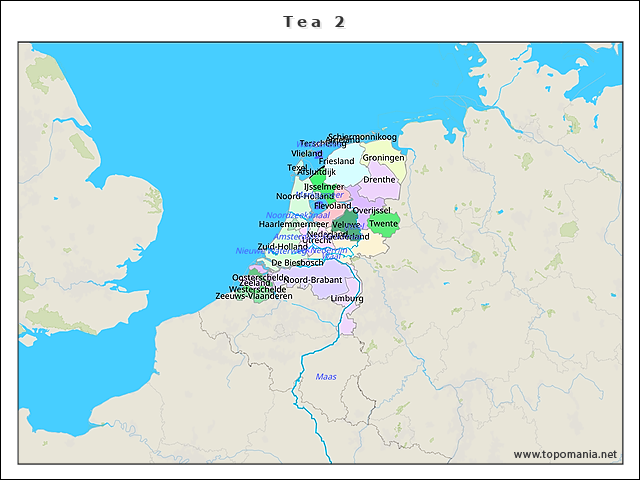Select the Zuid-Holland label
This screenshot has height=480, width=640.
tap(283, 246)
